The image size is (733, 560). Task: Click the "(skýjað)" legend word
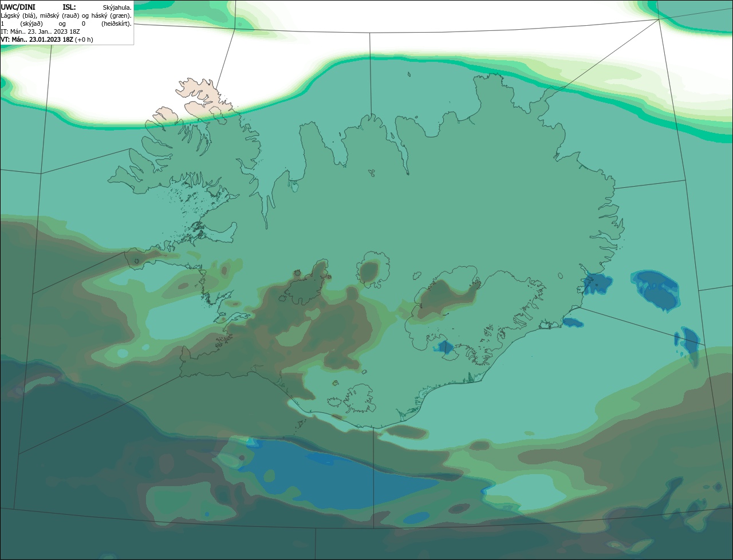[x=31, y=24]
